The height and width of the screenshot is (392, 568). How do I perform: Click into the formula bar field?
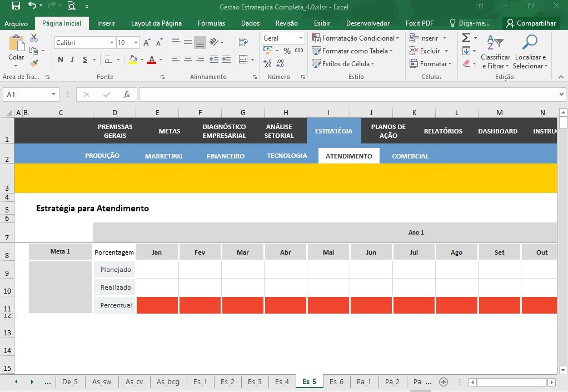coord(348,95)
